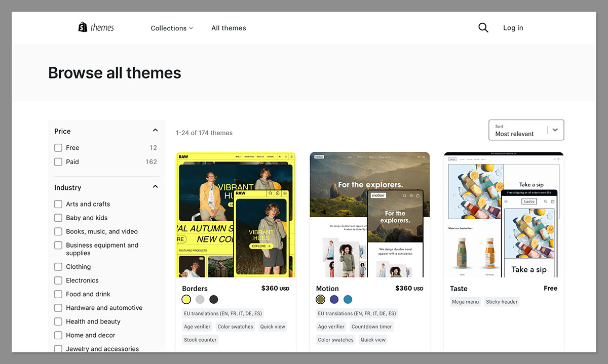Check the Jewelry and accessories filter
608x364 pixels.
[58, 348]
